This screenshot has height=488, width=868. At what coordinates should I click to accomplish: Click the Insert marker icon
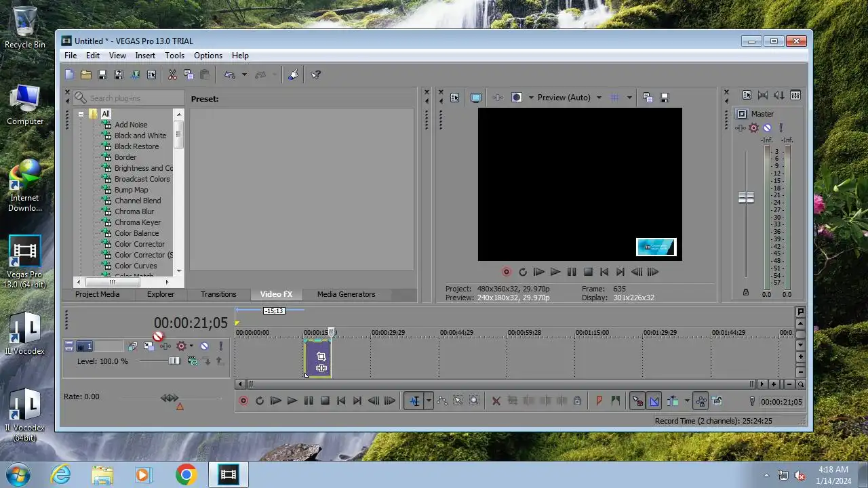[x=599, y=401]
